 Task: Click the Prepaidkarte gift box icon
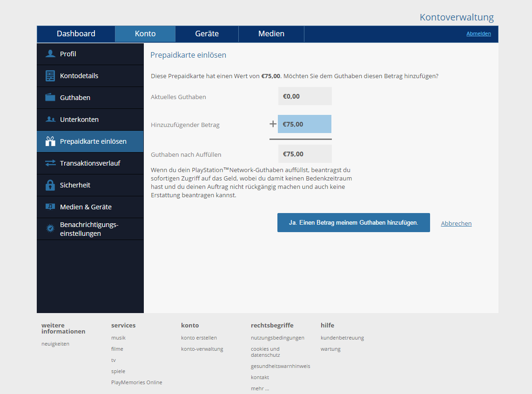pyautogui.click(x=50, y=141)
